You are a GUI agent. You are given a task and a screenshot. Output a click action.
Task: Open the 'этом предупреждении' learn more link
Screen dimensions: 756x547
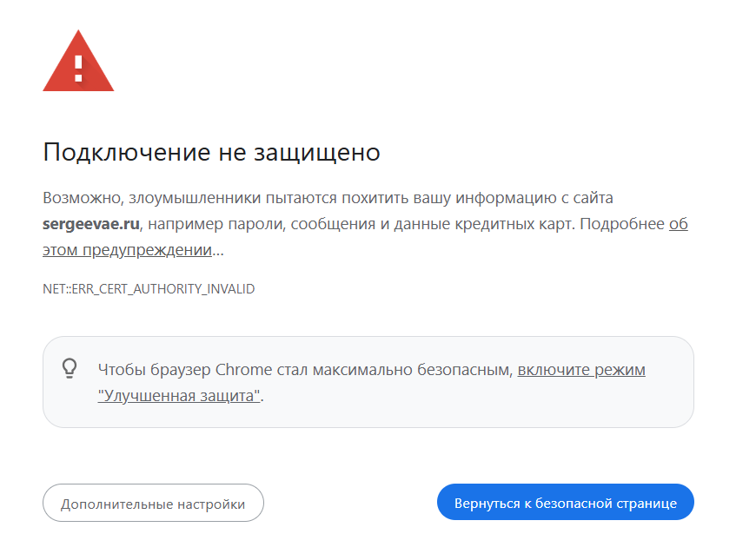(x=127, y=250)
